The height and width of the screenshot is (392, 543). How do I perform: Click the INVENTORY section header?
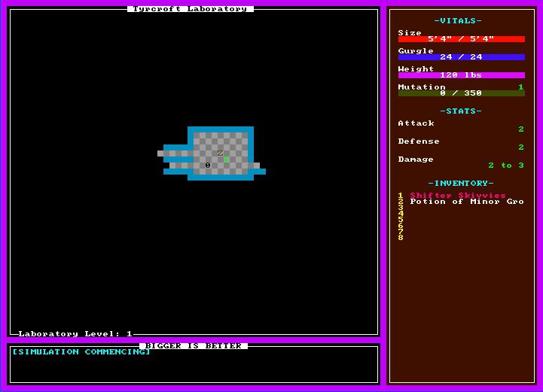[x=461, y=184]
